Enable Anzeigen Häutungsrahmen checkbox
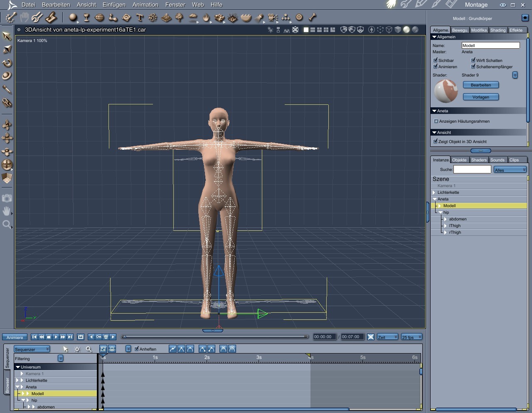 [x=436, y=121]
